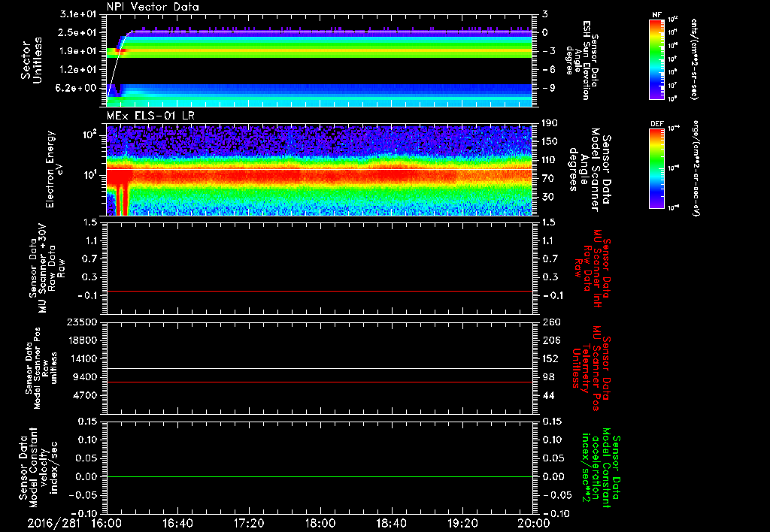Click the '18800' scanner position tick
770x532 pixels.
(x=81, y=340)
